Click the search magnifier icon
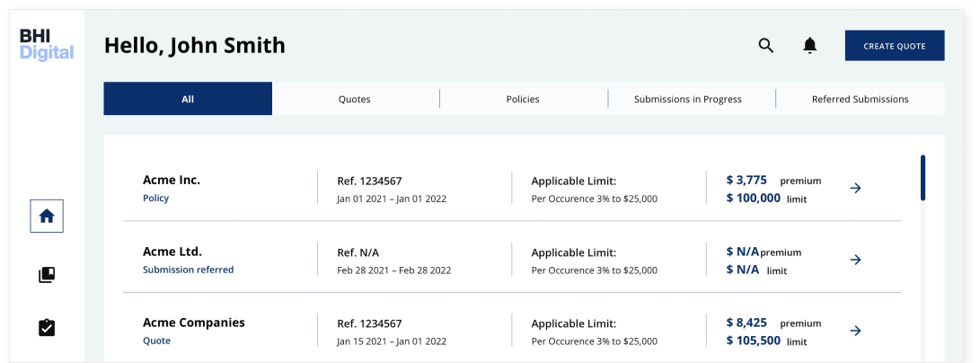This screenshot has width=980, height=363. click(765, 46)
